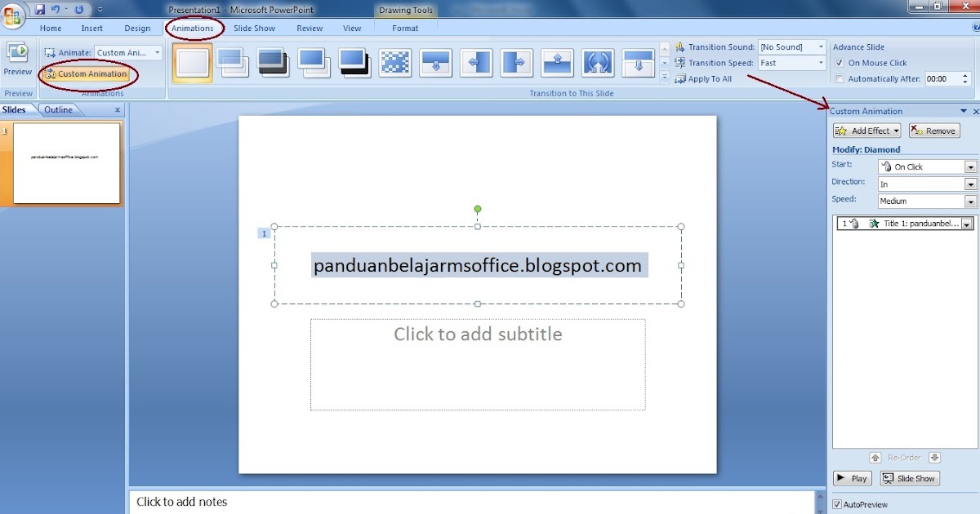
Task: Choose the second fade transition thumbnail
Action: coord(234,63)
